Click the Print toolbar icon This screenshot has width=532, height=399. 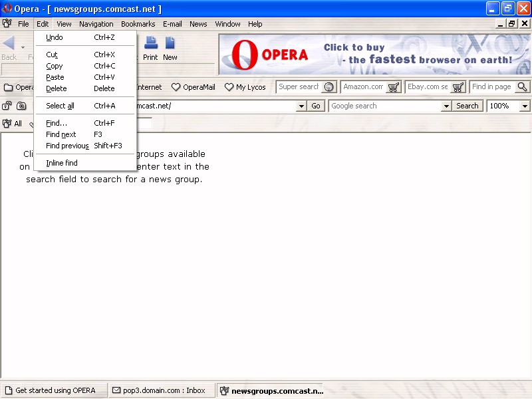click(x=151, y=43)
